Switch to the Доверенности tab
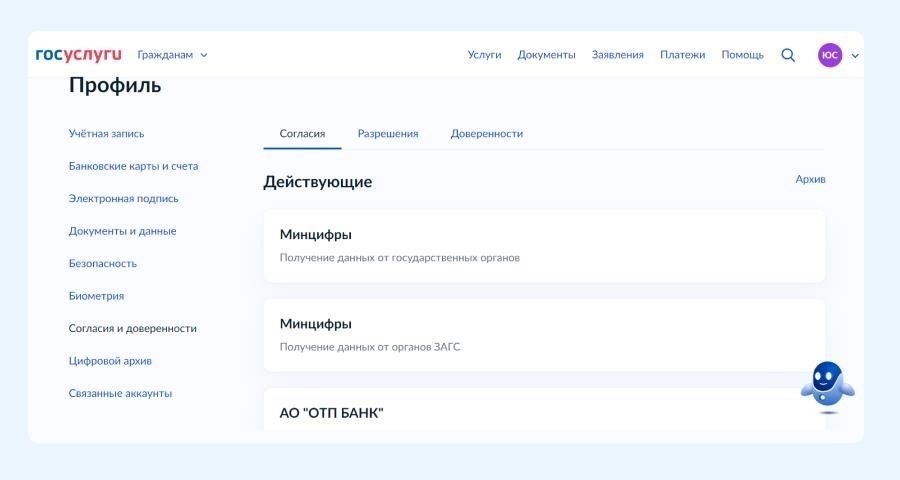900x480 pixels. [486, 133]
